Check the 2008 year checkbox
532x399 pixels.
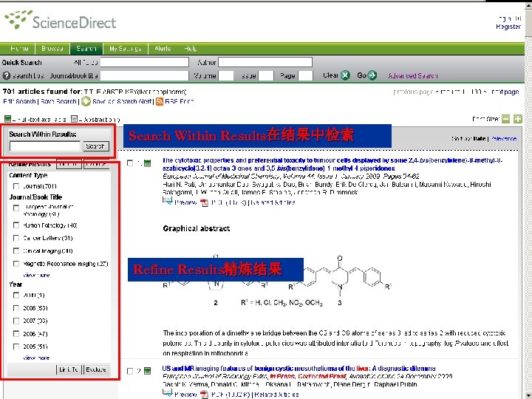coord(16,308)
